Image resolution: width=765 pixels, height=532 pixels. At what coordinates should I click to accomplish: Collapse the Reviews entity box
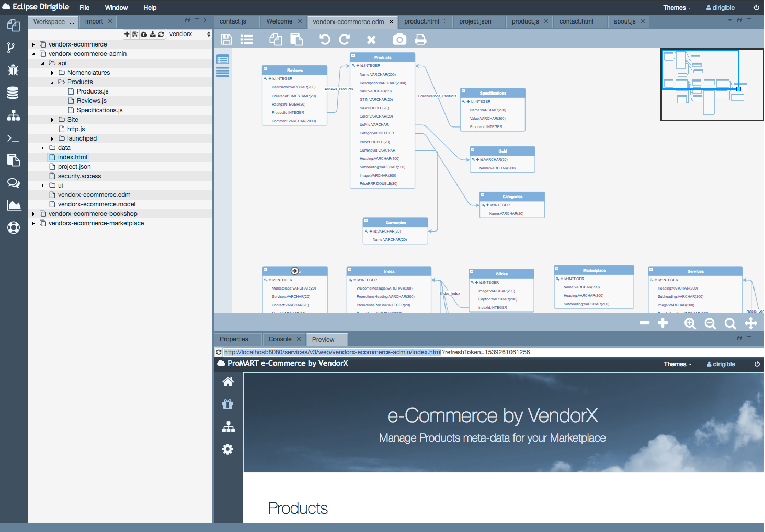point(265,68)
